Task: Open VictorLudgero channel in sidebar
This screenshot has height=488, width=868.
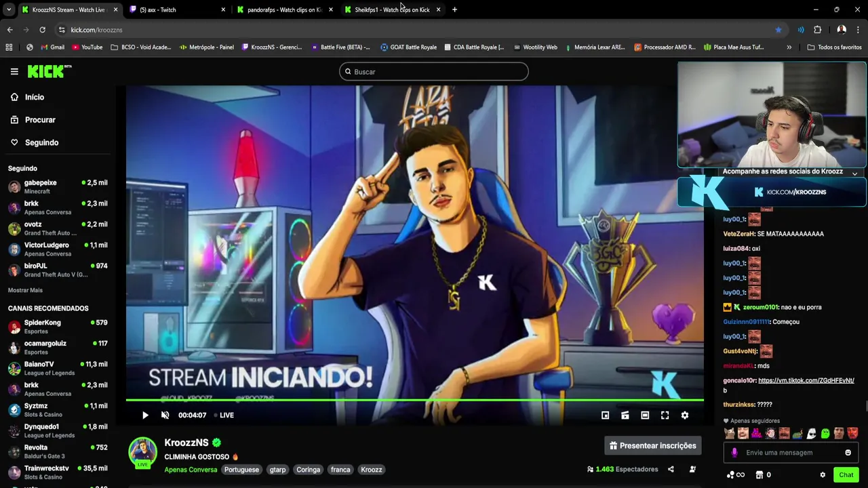Action: (x=58, y=249)
